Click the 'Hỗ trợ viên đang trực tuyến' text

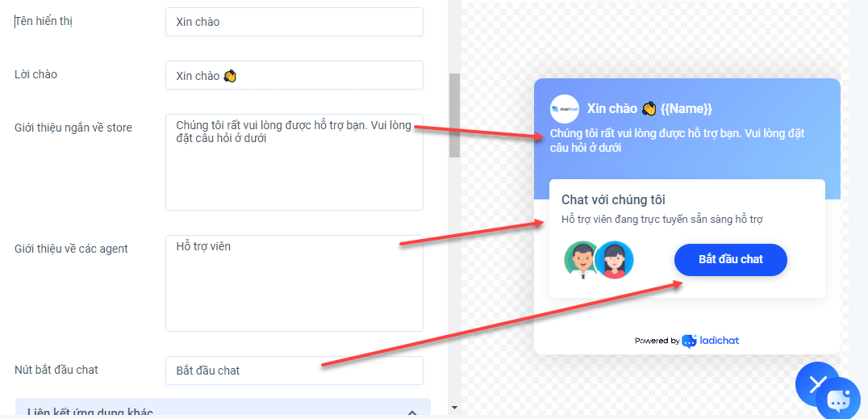click(662, 220)
